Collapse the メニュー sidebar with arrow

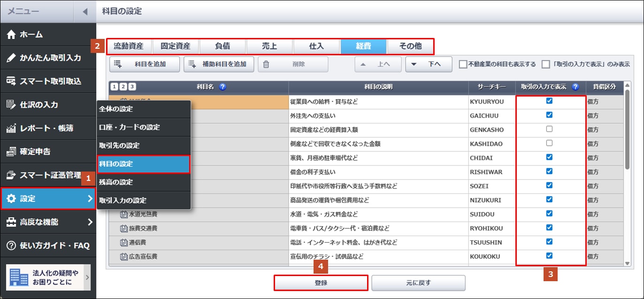[x=85, y=11]
